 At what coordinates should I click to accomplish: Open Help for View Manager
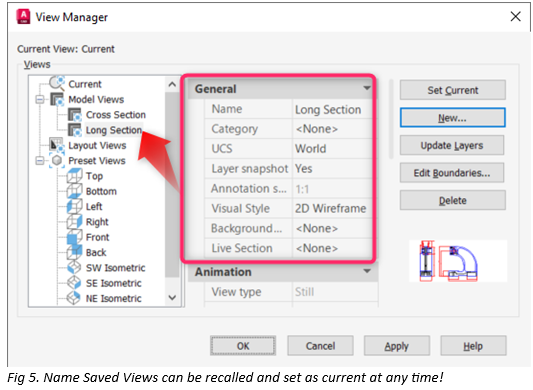click(473, 346)
